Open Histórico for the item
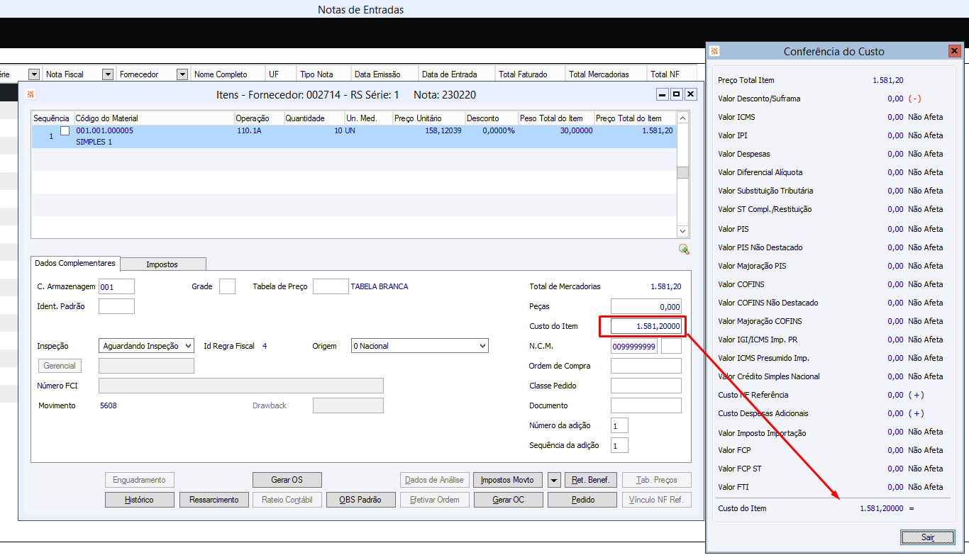Image resolution: width=969 pixels, height=560 pixels. pyautogui.click(x=139, y=500)
